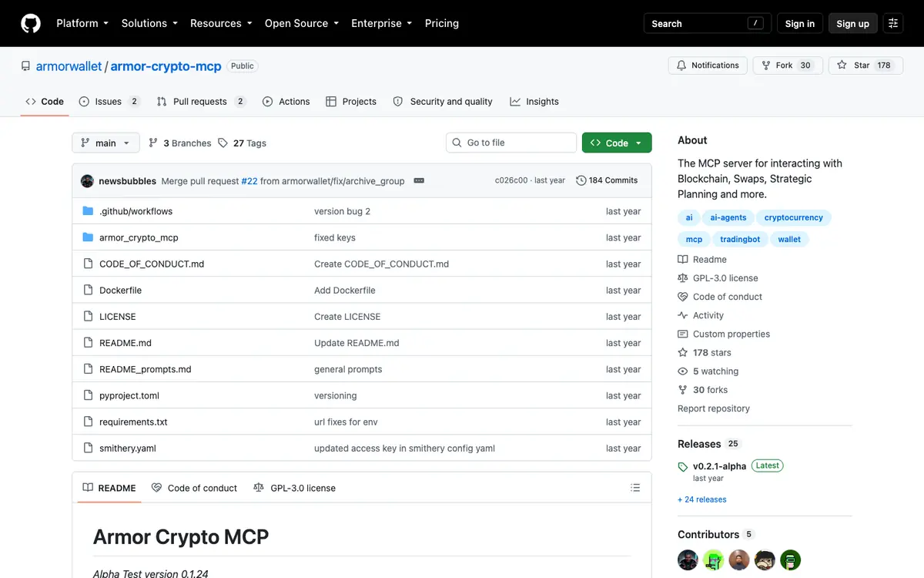924x578 pixels.
Task: Open the README outline icon
Action: pos(635,488)
